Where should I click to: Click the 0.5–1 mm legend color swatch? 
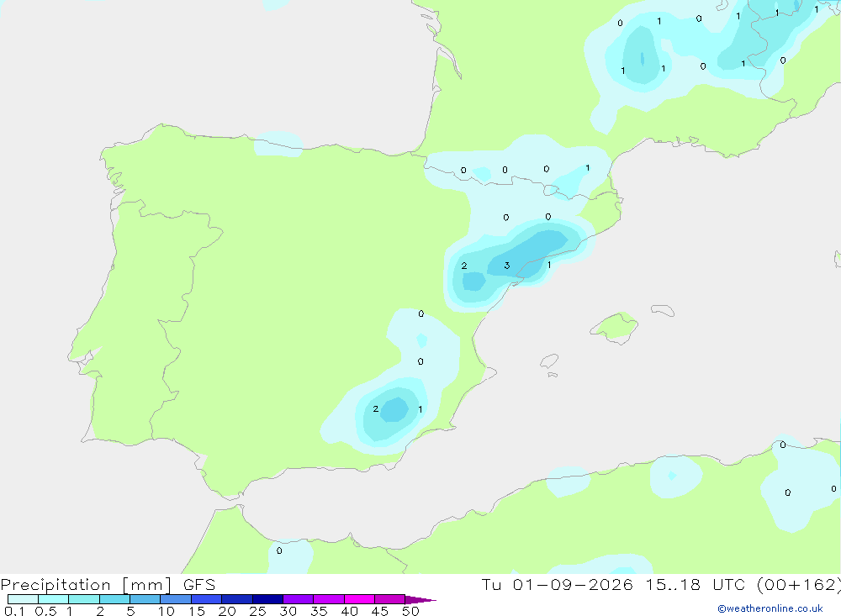coord(54,599)
